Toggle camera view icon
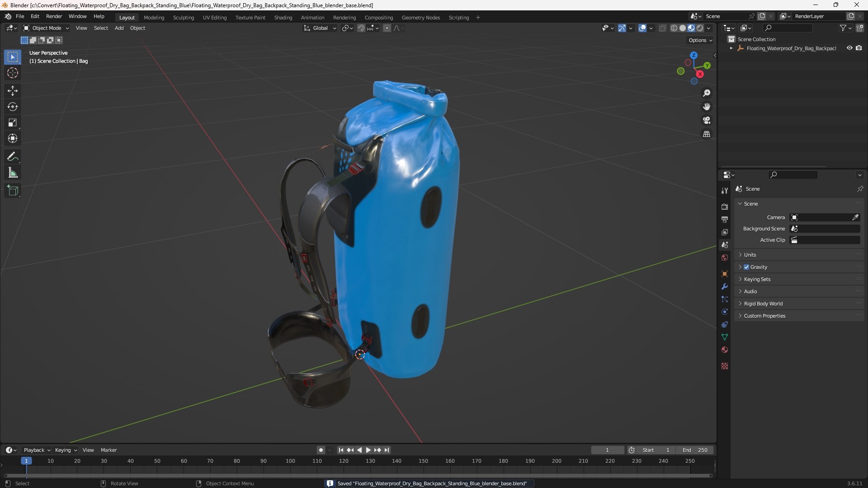The width and height of the screenshot is (868, 488). [x=707, y=120]
